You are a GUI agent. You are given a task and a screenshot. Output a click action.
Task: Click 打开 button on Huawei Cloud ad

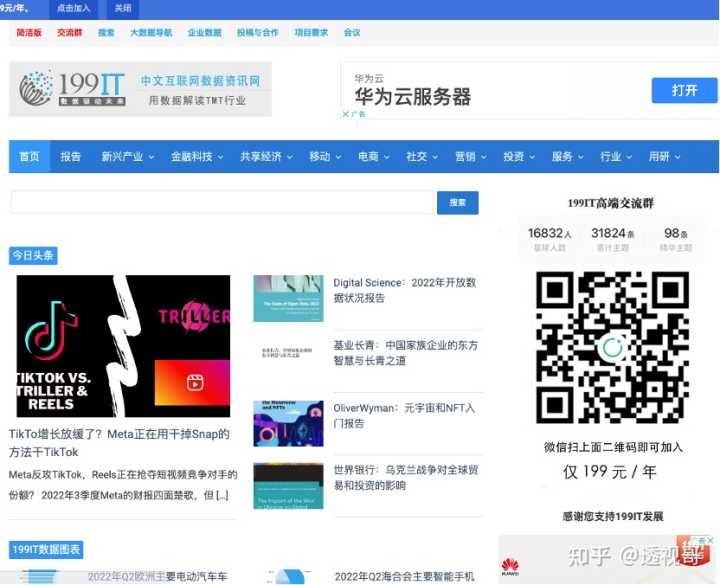click(684, 90)
